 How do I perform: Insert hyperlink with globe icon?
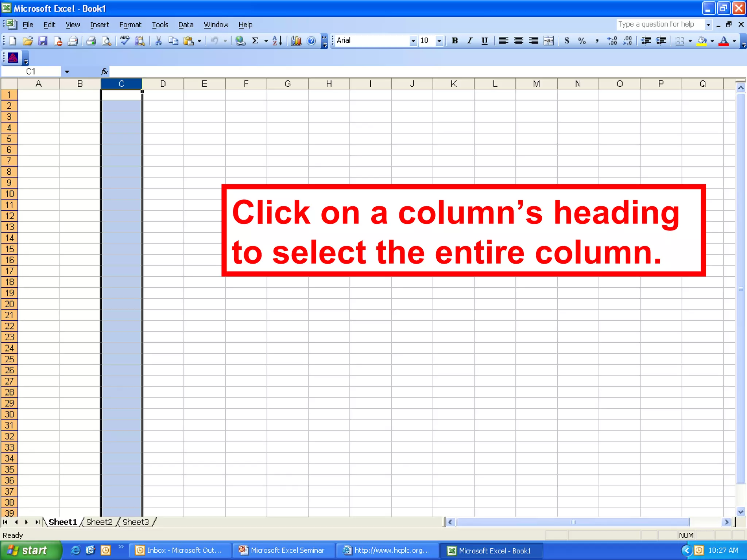tap(240, 41)
